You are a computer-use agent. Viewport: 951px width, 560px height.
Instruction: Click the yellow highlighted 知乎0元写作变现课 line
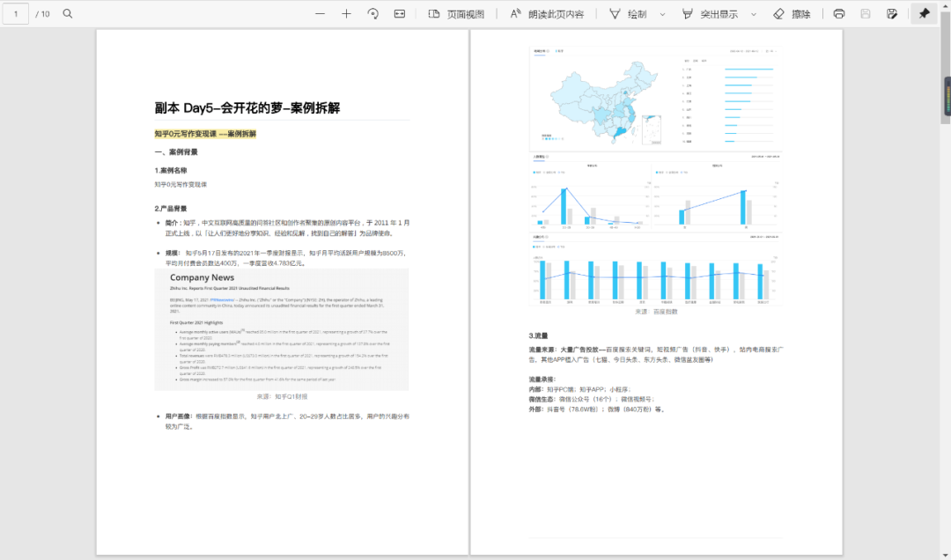[x=205, y=134]
